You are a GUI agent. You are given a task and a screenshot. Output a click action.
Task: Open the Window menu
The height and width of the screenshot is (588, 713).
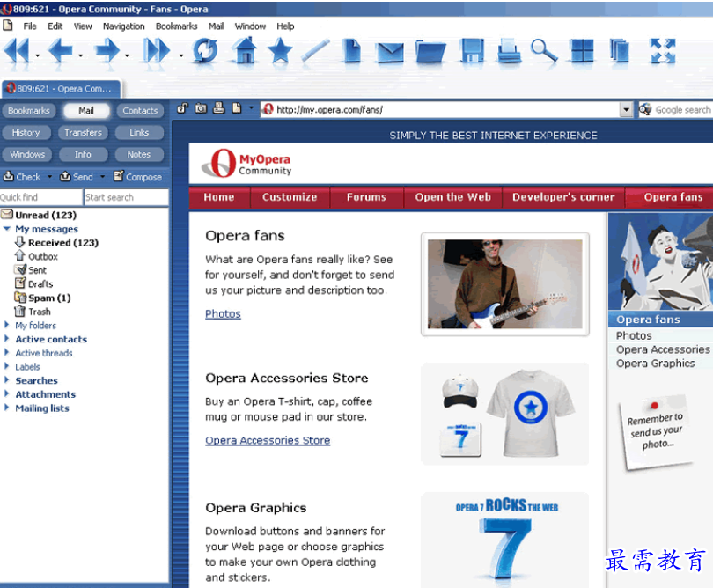pos(250,26)
